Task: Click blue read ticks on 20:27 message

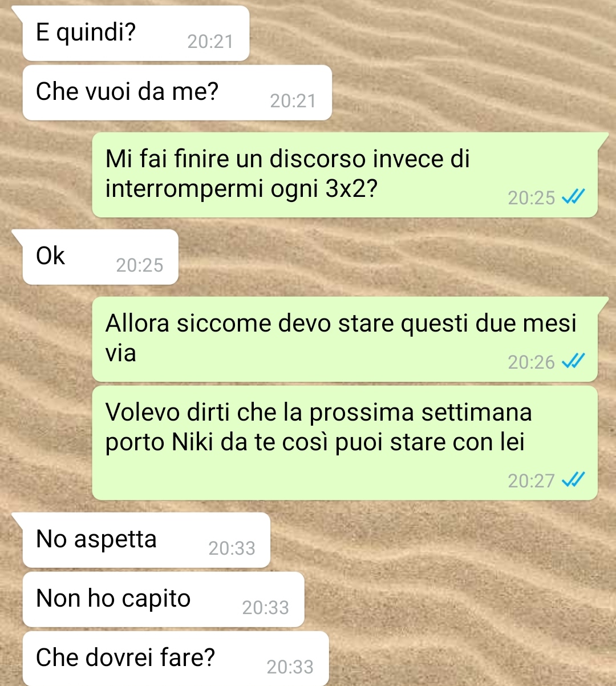Action: [x=573, y=480]
